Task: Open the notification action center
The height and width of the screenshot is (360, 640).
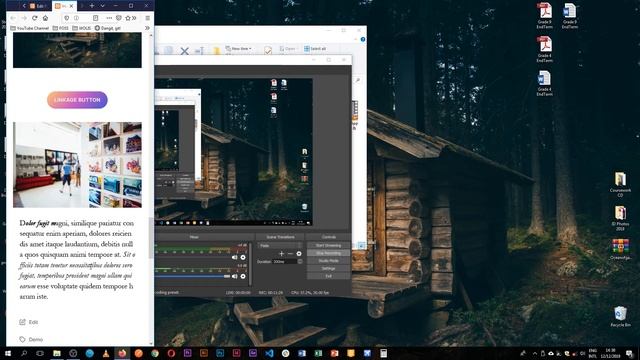Action: tap(630, 353)
